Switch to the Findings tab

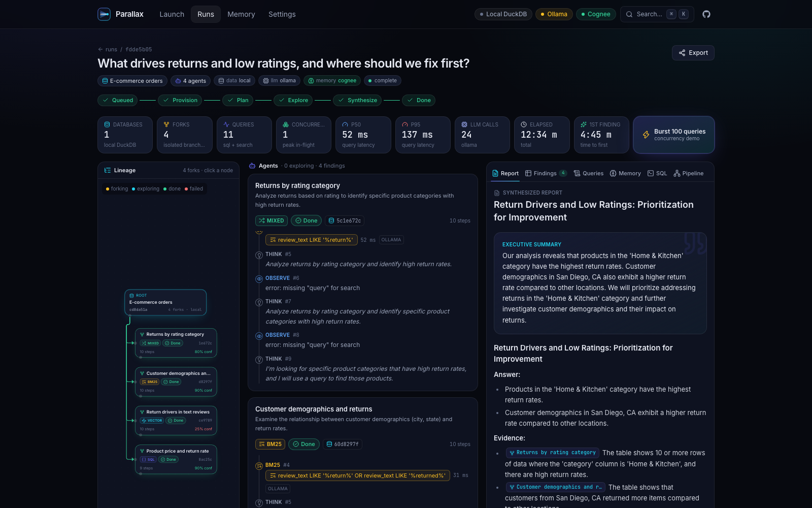click(x=546, y=173)
